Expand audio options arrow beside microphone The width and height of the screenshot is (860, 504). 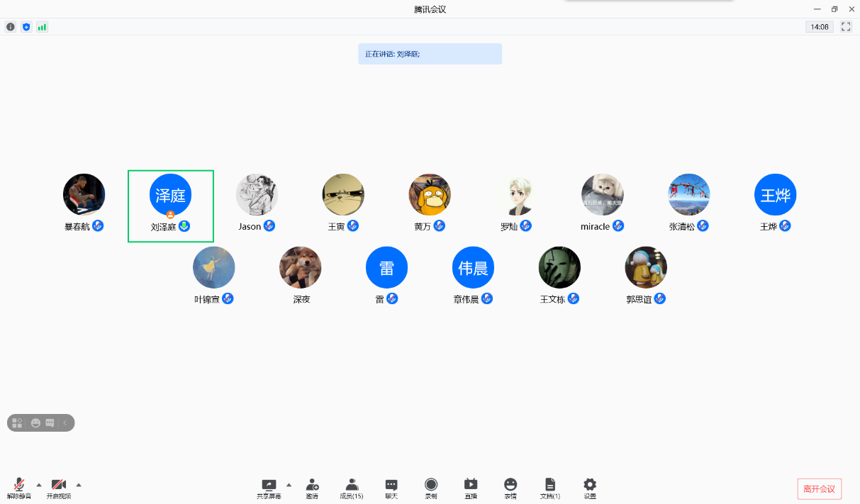click(39, 485)
